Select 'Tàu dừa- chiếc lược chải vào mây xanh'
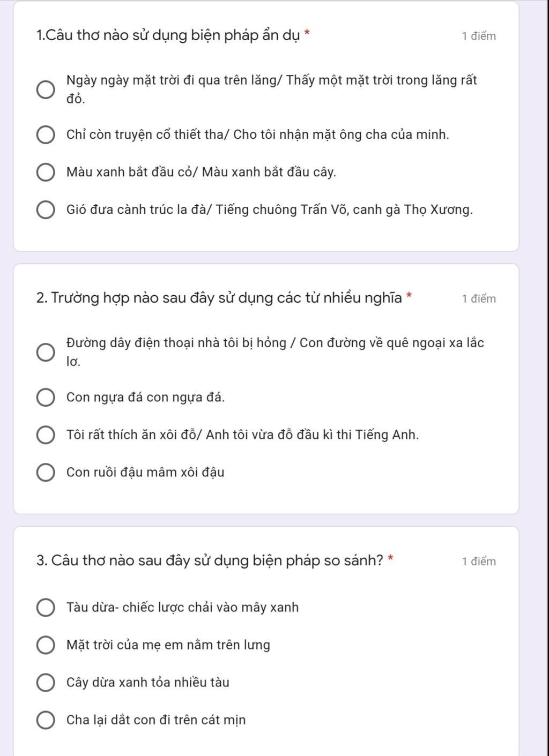549x756 pixels. pos(45,608)
